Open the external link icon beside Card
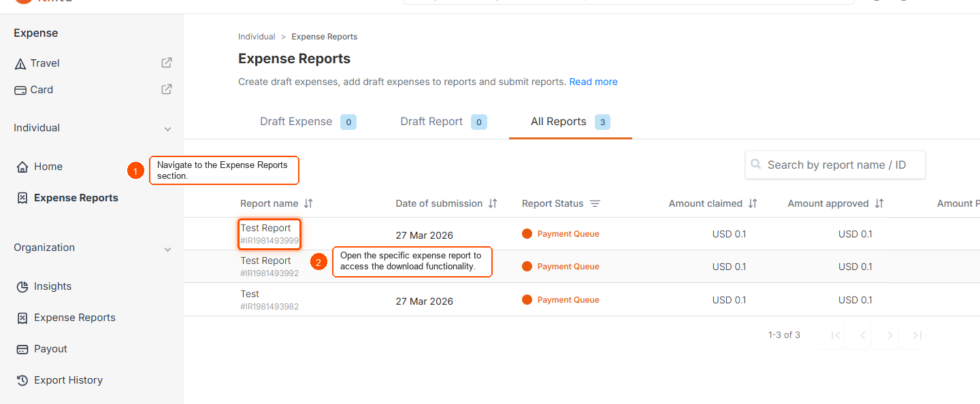The height and width of the screenshot is (404, 980). 166,89
